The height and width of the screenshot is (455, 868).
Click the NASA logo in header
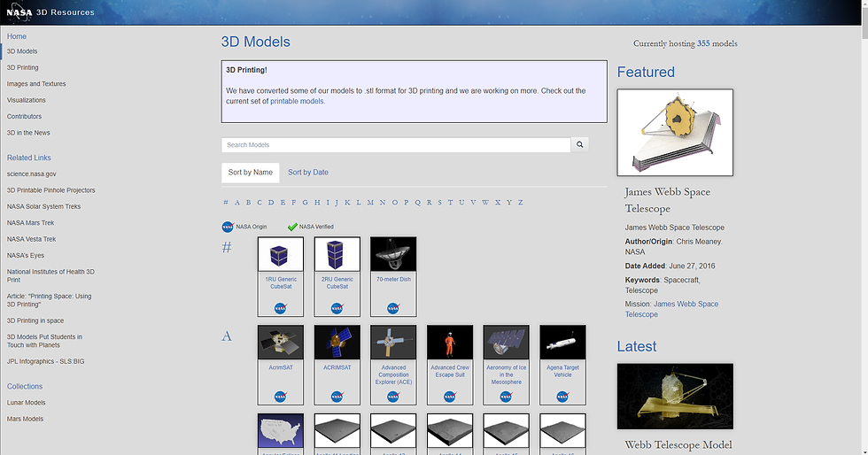19,12
